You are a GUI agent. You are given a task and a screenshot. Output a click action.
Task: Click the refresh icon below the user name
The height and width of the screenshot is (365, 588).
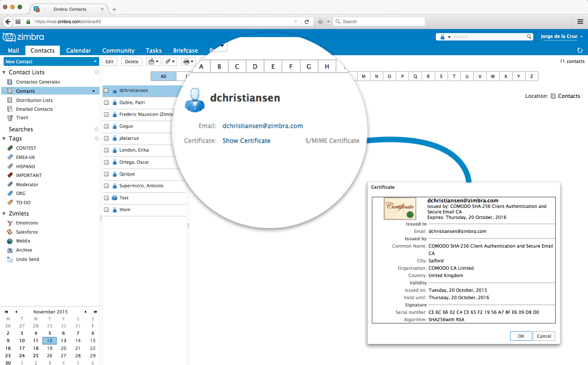pyautogui.click(x=580, y=50)
